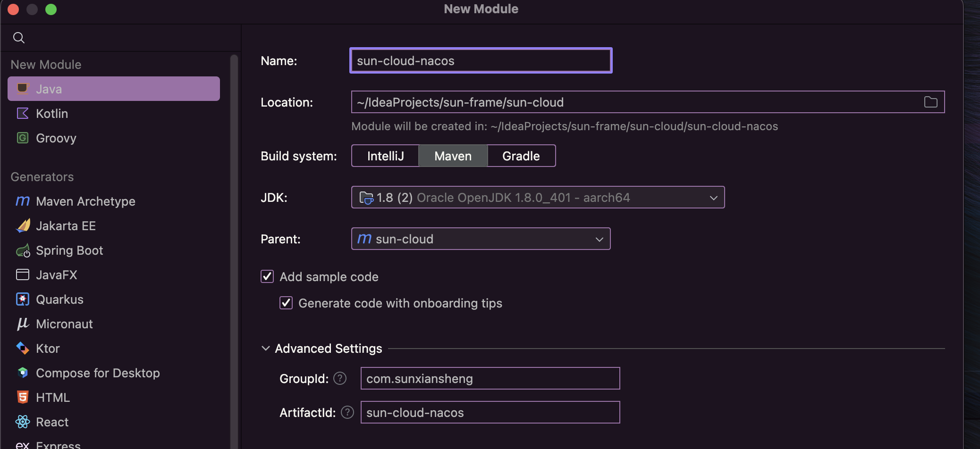Click the React atom icon
Screen dimensions: 980x449
22,422
